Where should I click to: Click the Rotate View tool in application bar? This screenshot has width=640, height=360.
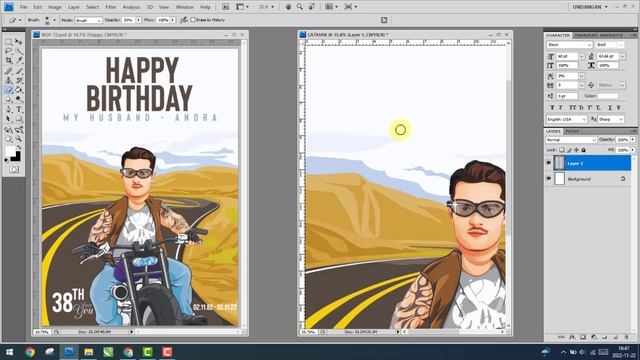pos(312,7)
